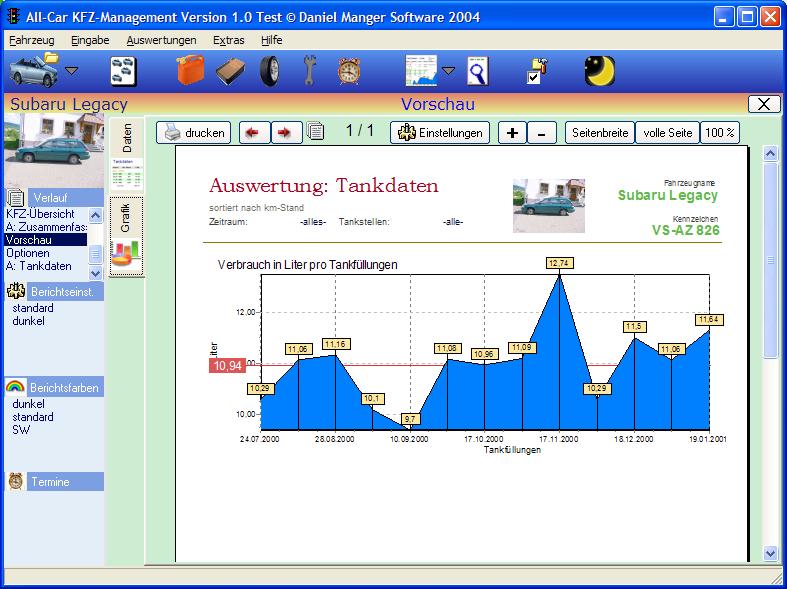Expand dropdown arrow beside car icon
The image size is (787, 589).
(72, 71)
